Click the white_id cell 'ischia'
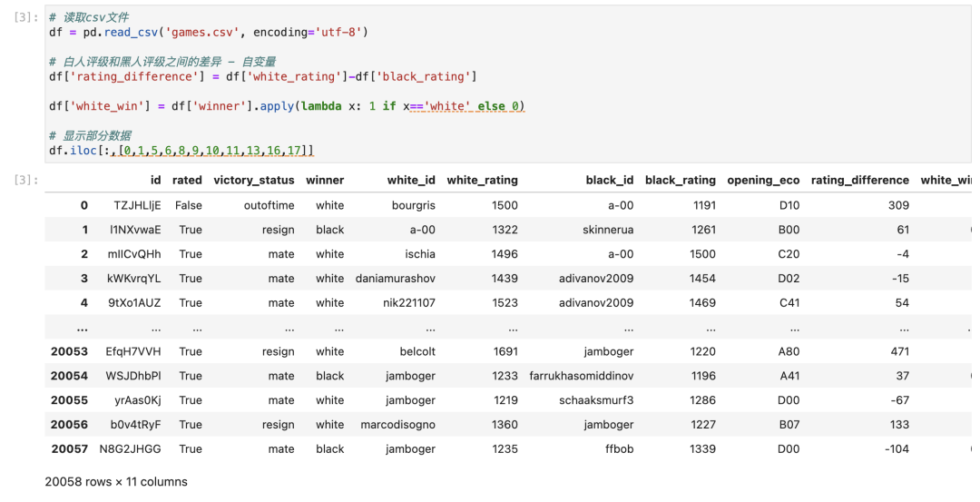Screen dimensions: 980x502 click(x=420, y=254)
